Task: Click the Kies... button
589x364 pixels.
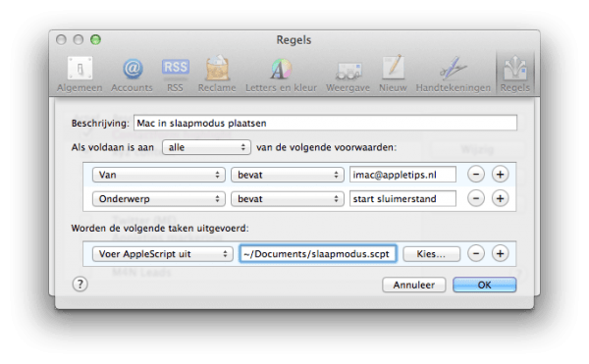Action: 431,254
